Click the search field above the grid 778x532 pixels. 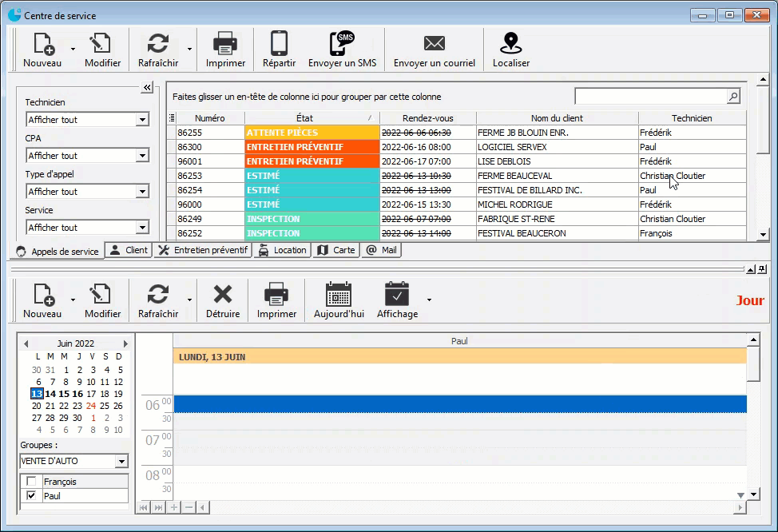[x=650, y=97]
